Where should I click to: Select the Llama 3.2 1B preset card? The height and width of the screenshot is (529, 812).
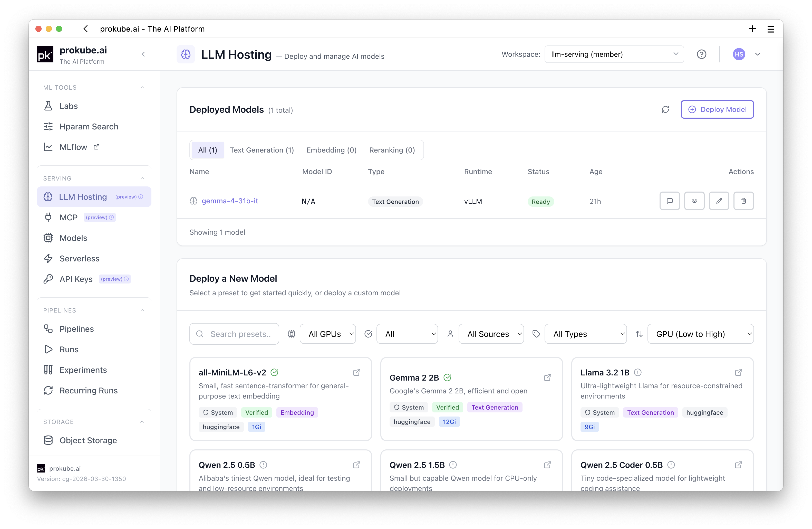tap(662, 399)
